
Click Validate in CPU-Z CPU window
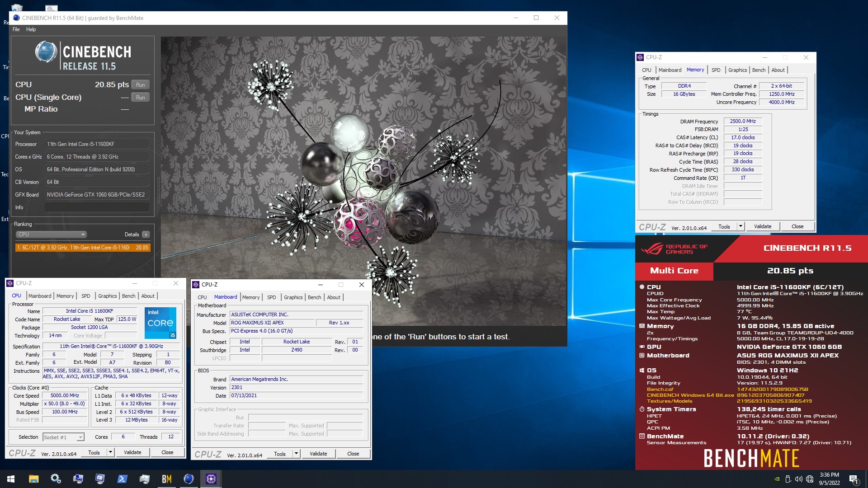(x=132, y=452)
